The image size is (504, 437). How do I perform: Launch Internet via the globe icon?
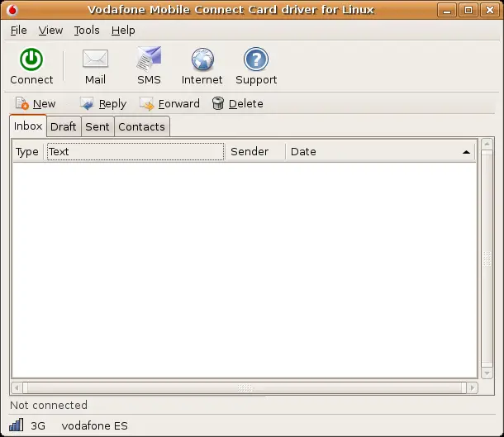coord(202,59)
